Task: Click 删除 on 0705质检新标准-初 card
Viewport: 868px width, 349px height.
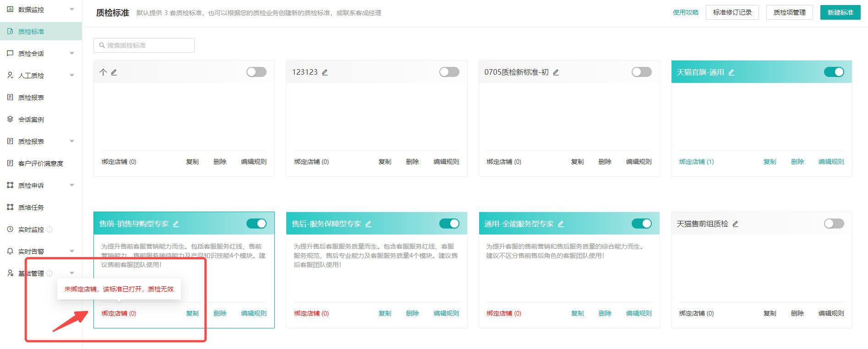Action: tap(605, 162)
